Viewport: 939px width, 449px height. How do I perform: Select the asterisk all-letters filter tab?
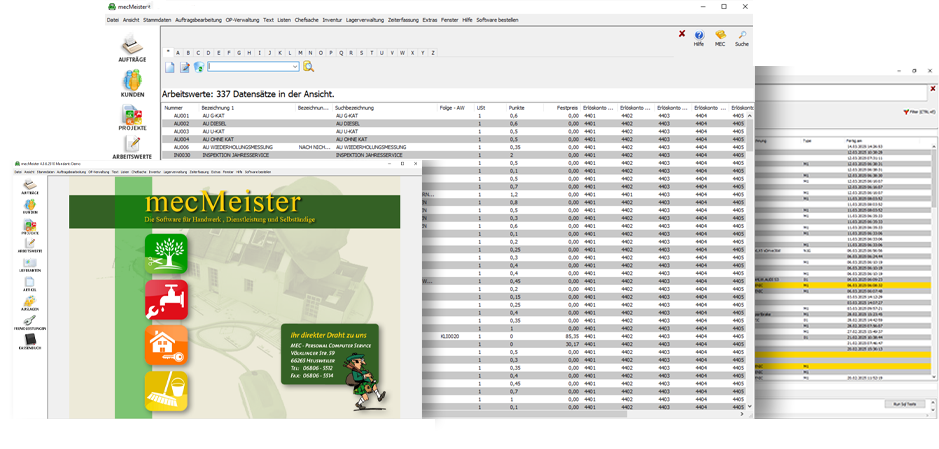[168, 52]
